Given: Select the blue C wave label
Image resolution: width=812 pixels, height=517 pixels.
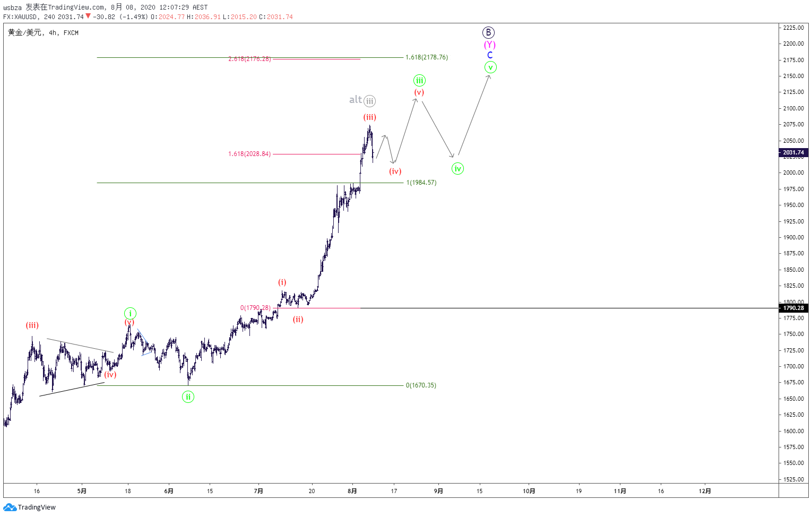Looking at the screenshot, I should point(490,55).
